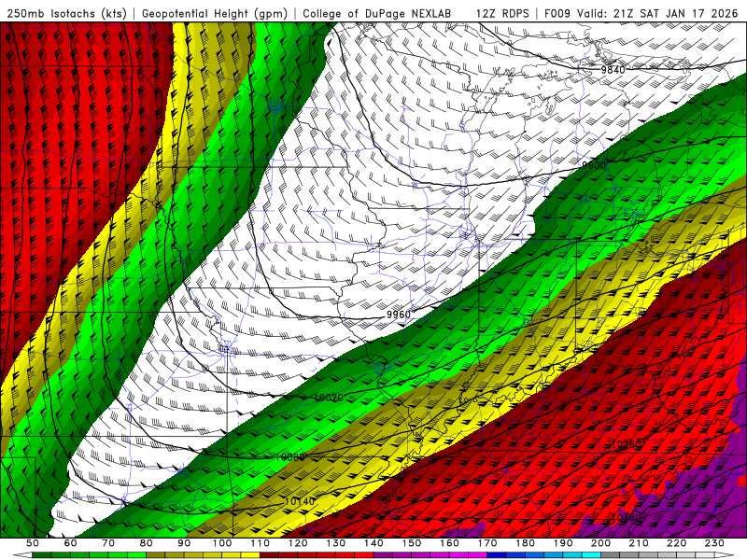The height and width of the screenshot is (560, 747).
Task: Click the 230 value on the color scale
Action: point(714,543)
